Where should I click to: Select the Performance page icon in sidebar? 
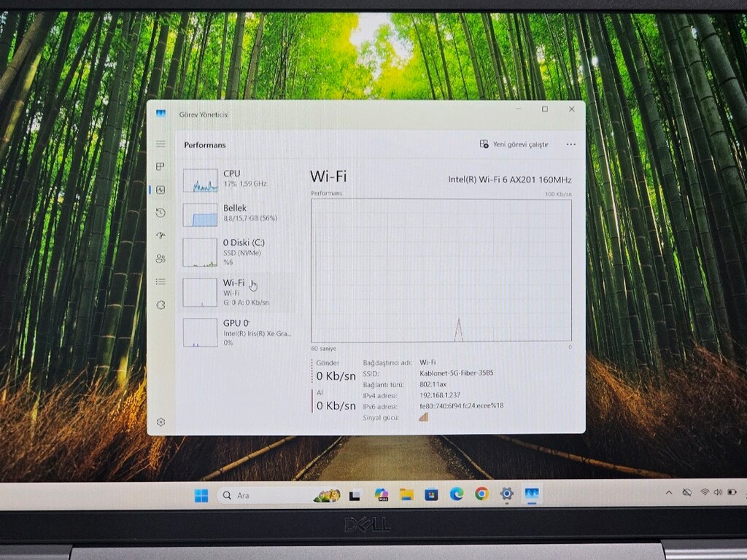[x=160, y=190]
